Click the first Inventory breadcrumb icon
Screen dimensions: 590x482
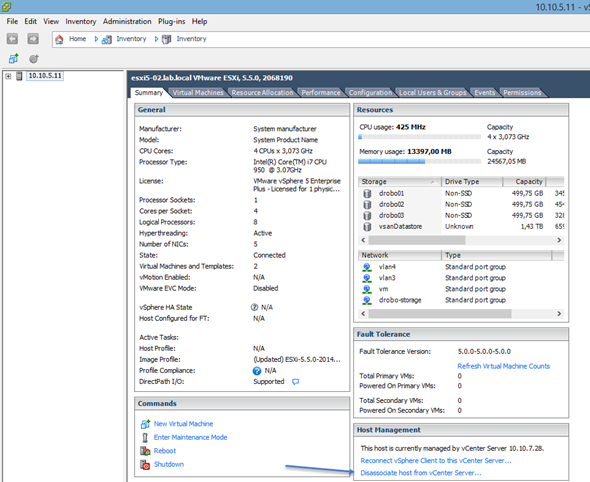(x=106, y=39)
